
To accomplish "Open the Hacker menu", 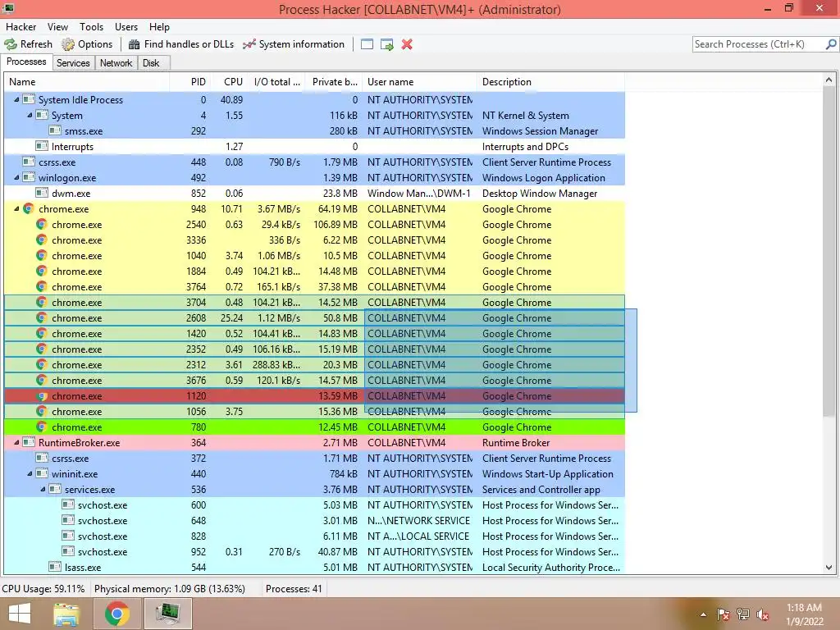I will point(21,27).
